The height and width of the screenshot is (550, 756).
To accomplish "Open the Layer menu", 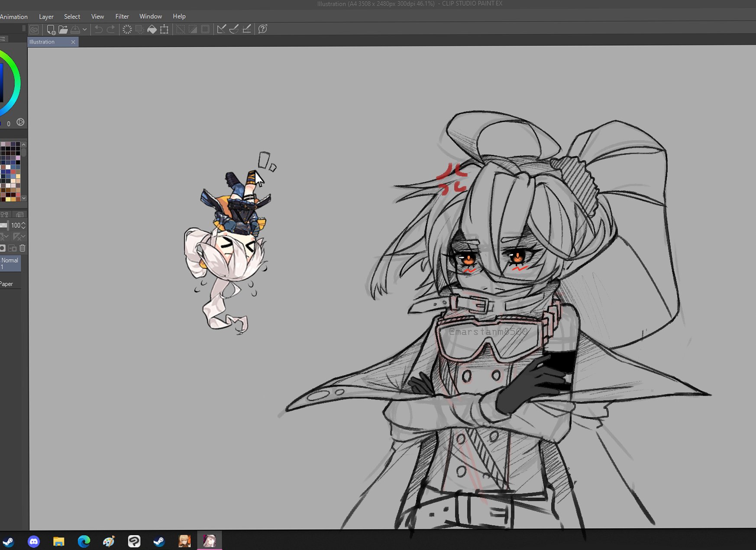I will [x=46, y=16].
